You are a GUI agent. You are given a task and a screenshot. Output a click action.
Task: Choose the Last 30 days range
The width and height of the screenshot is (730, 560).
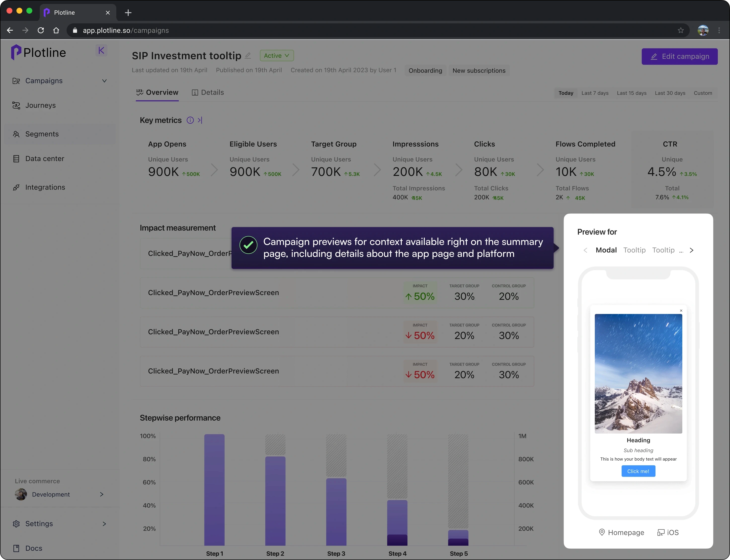click(x=670, y=93)
